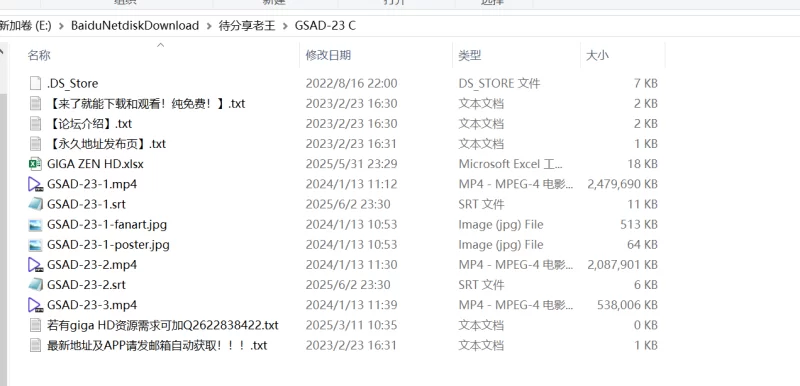The image size is (800, 386).
Task: Navigate to 待分享老王 breadcrumb folder
Action: pyautogui.click(x=247, y=25)
